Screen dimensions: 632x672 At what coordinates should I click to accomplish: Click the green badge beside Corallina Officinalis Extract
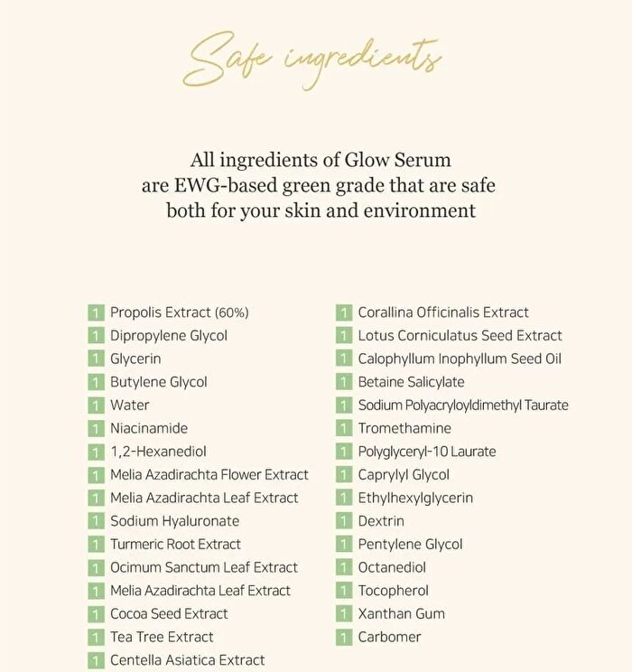point(344,313)
